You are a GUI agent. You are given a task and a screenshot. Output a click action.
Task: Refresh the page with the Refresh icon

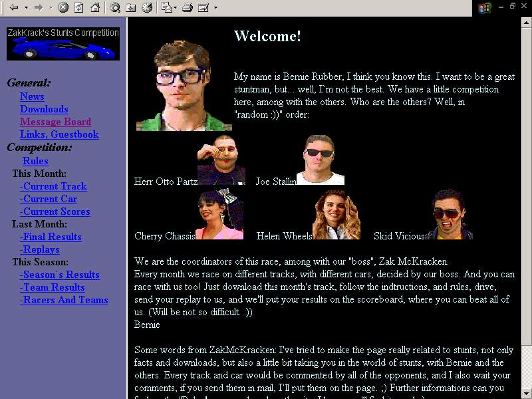(x=78, y=8)
